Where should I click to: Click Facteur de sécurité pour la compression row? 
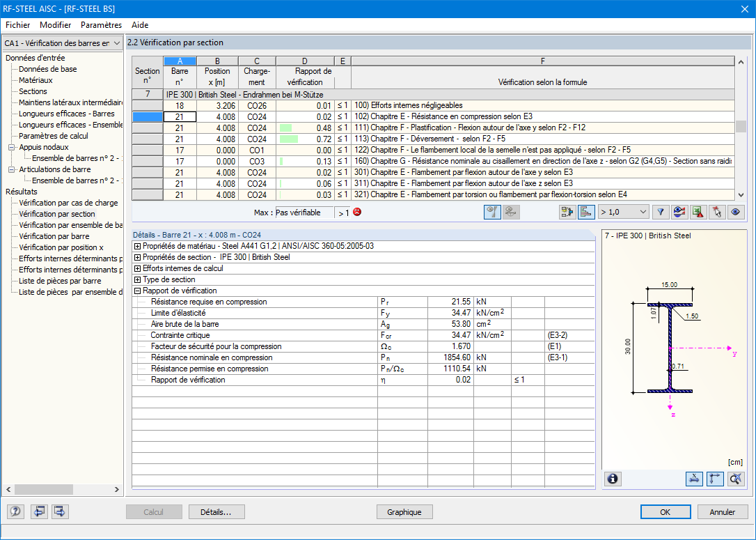[363, 346]
